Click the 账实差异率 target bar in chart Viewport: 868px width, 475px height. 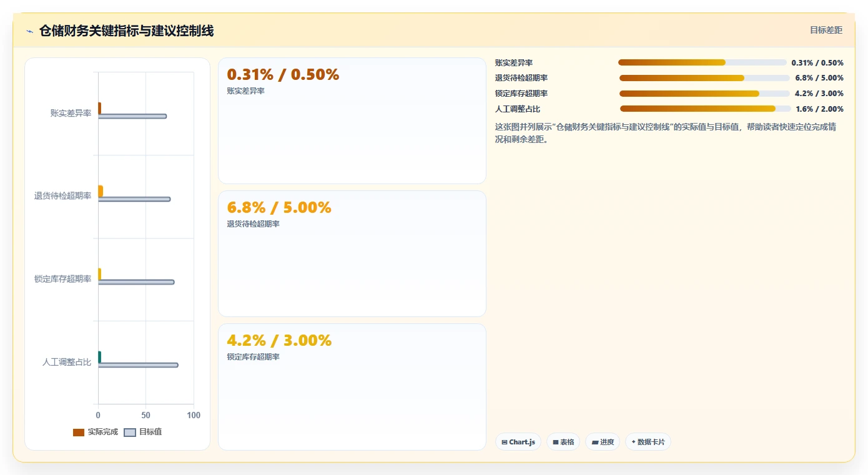[x=132, y=117]
